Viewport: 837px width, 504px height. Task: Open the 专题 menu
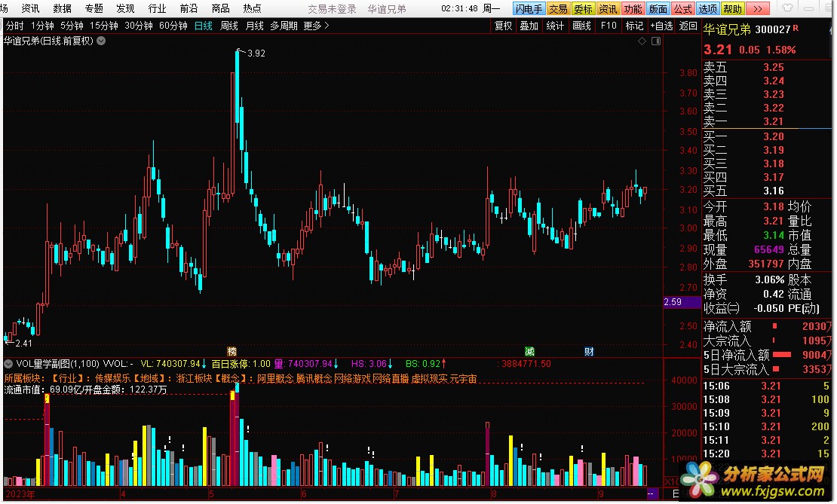coord(94,8)
